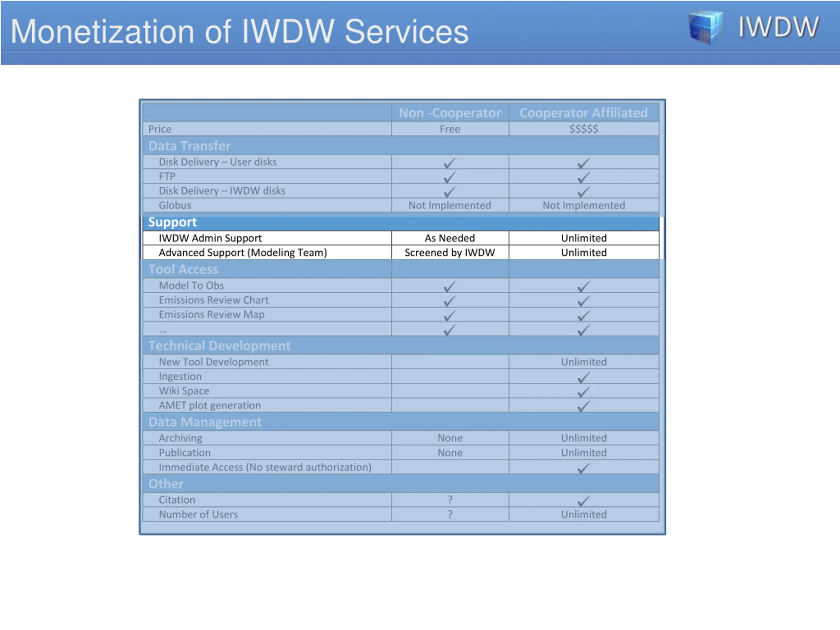Click Non-Cooperator checkmark in the '...' row
Viewport: 840px width, 630px height.
tap(449, 330)
